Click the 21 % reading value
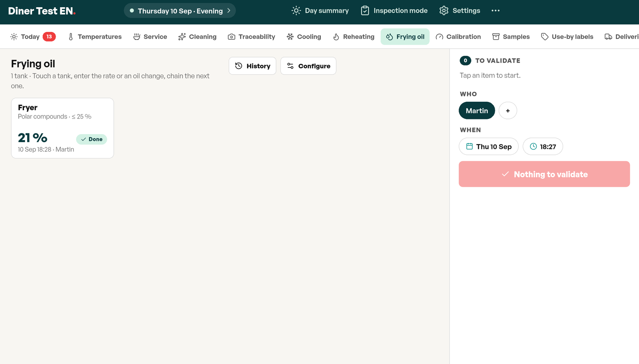639x364 pixels. [x=33, y=138]
